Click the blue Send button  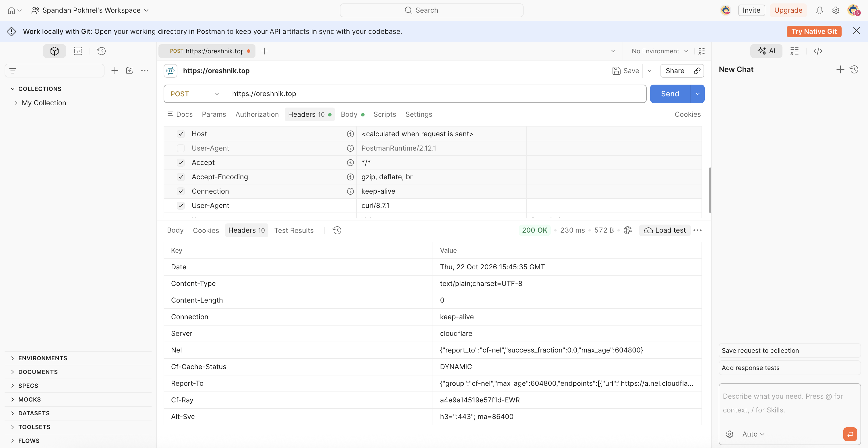pyautogui.click(x=670, y=94)
